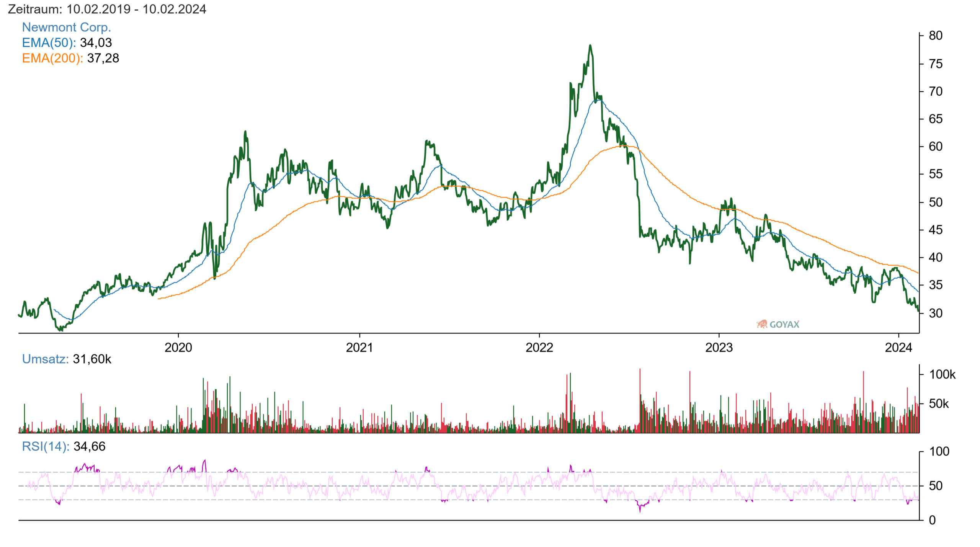Click the Zeitraum date range header

pos(107,9)
